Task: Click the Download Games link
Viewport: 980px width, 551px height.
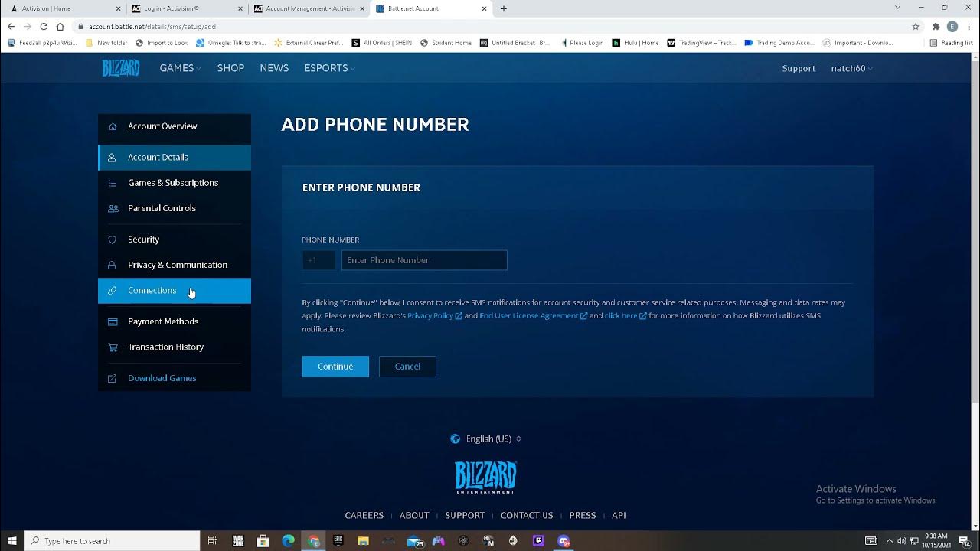Action: [162, 378]
